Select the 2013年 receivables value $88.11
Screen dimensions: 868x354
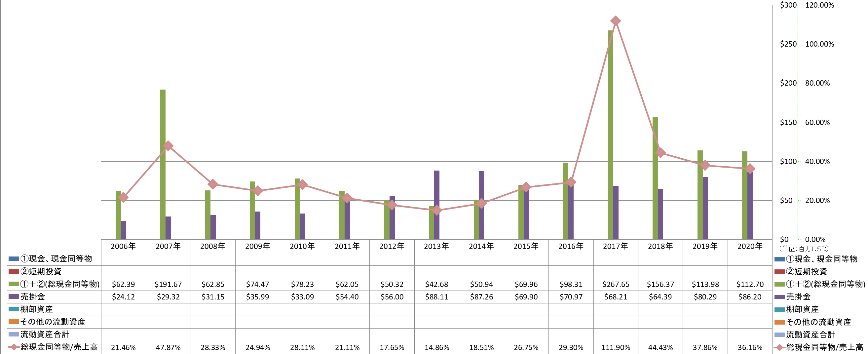point(436,297)
